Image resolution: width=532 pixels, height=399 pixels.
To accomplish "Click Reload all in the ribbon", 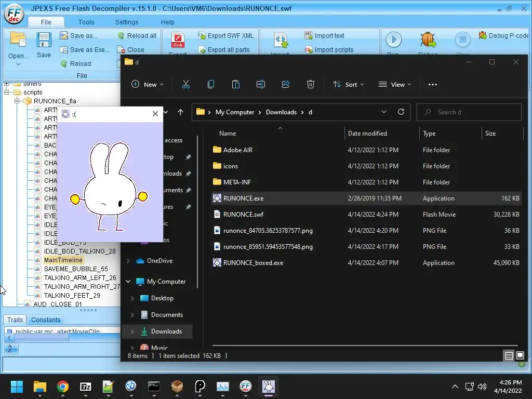I will [137, 36].
